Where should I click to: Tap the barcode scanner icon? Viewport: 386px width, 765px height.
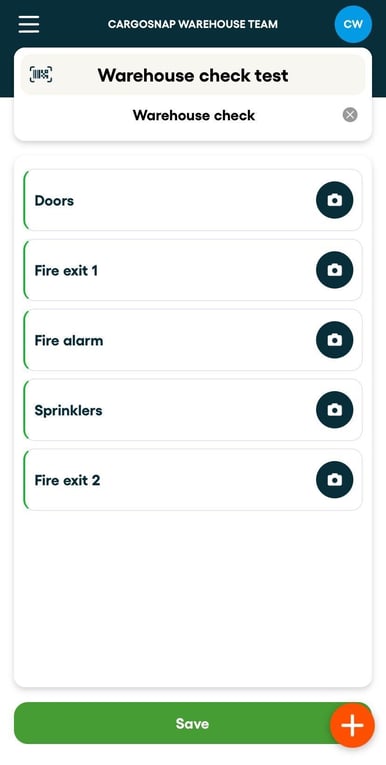(x=41, y=75)
